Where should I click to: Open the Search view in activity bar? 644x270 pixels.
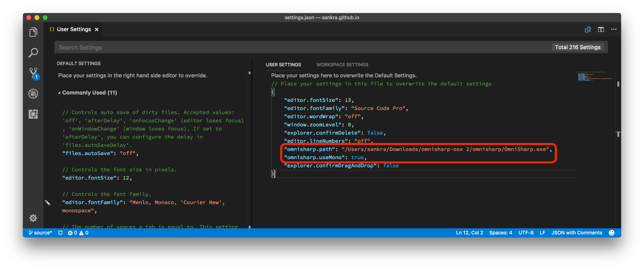click(x=33, y=53)
